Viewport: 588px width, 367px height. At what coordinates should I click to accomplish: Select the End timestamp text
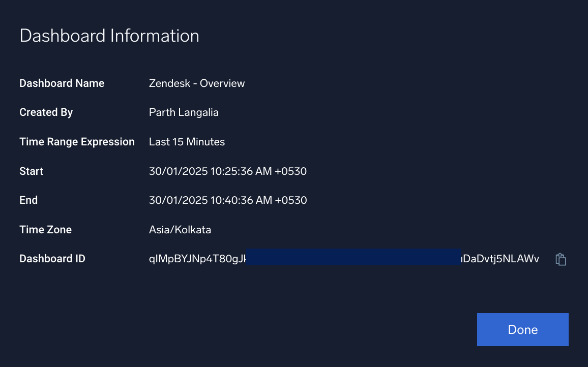(228, 200)
